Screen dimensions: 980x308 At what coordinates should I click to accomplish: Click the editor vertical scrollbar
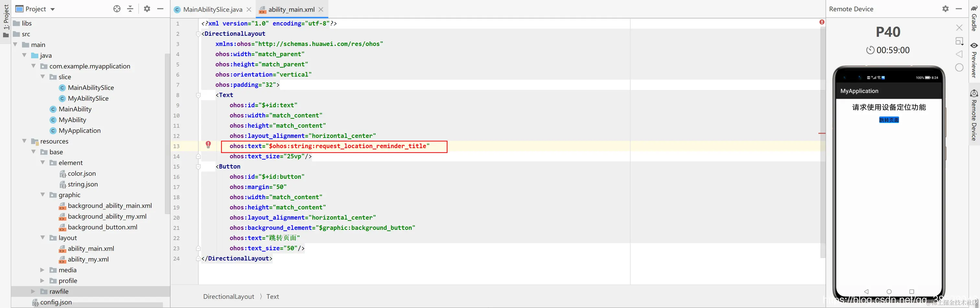coord(822,142)
